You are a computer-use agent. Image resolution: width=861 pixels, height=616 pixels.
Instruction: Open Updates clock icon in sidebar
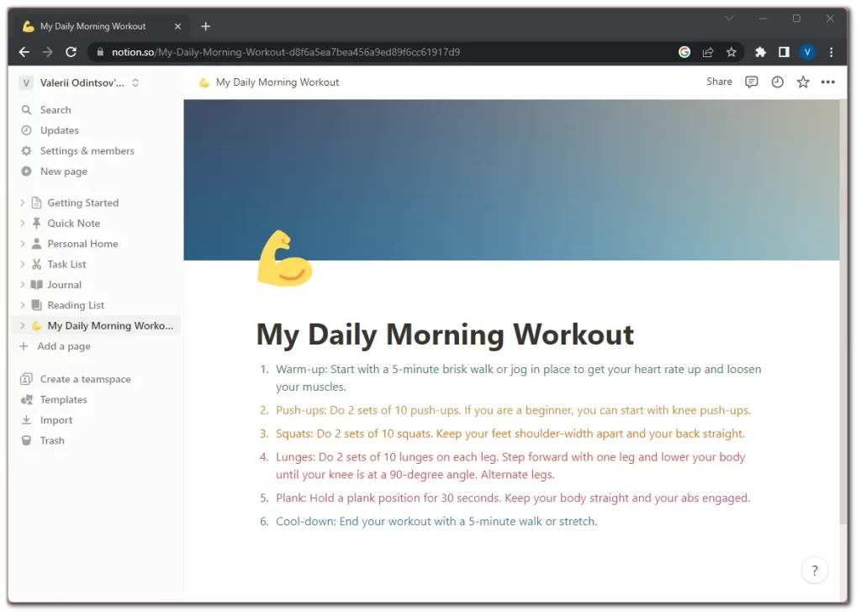click(26, 130)
